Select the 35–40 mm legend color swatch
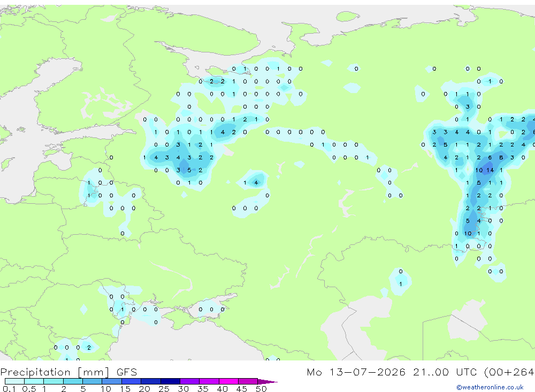The image size is (535, 392). pos(209,381)
